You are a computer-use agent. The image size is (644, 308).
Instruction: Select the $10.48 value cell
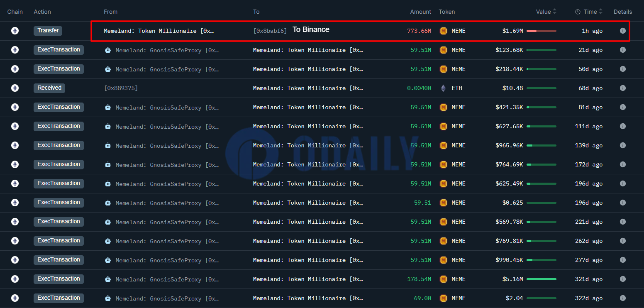[x=512, y=88]
